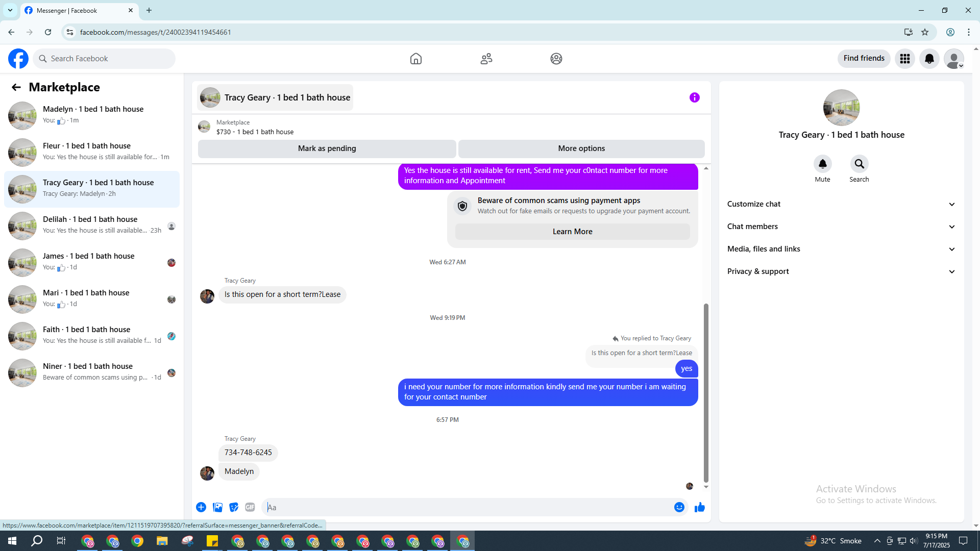Open the Chrome three-dot menu
The image size is (980, 551).
click(969, 32)
